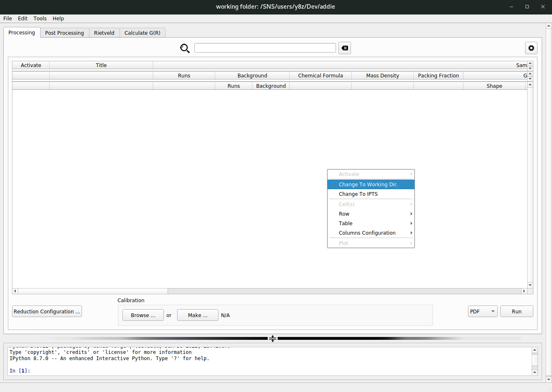Open the Reduction Configuration dialog
Image resolution: width=552 pixels, height=392 pixels.
click(47, 312)
